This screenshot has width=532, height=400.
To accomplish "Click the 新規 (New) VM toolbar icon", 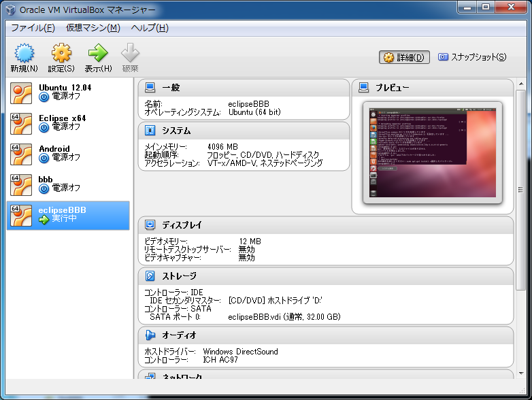I will tap(24, 54).
